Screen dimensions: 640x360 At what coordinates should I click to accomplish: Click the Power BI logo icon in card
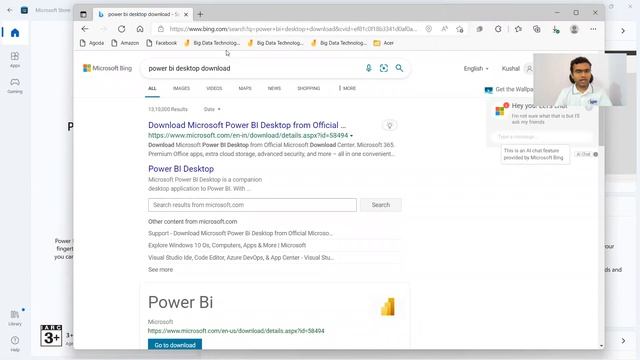click(x=388, y=307)
